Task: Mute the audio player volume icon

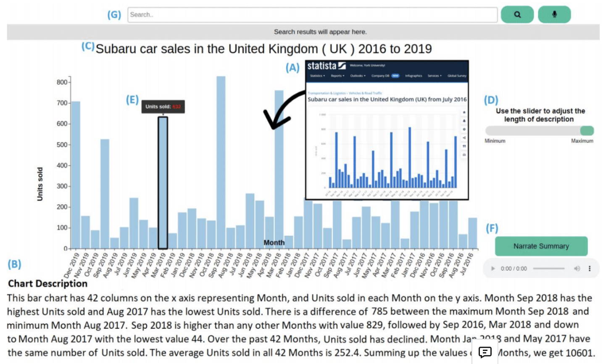Action: [x=577, y=269]
